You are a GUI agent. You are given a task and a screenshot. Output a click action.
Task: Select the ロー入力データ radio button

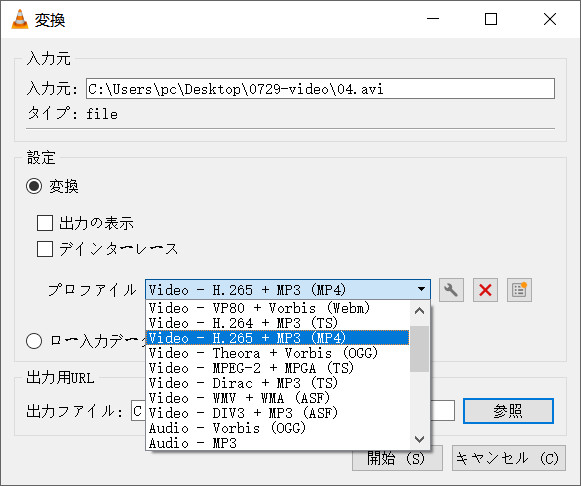coord(34,341)
